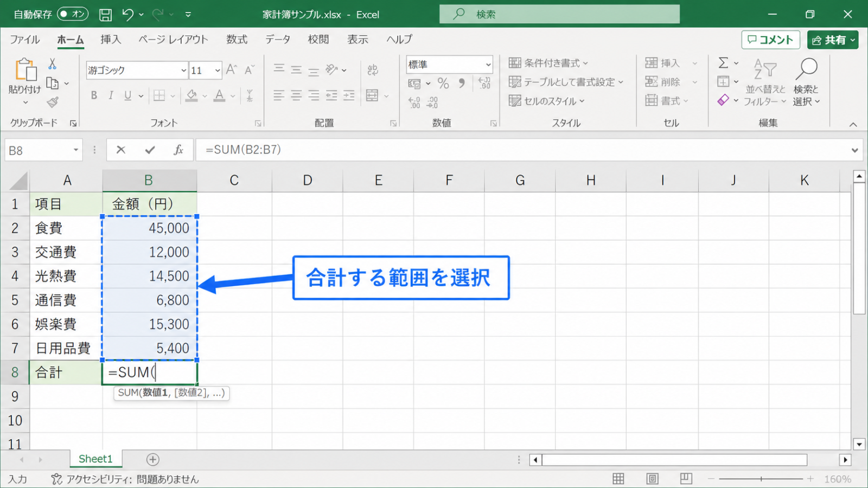Open the font size dropdown
This screenshot has width=868, height=488.
pos(217,70)
